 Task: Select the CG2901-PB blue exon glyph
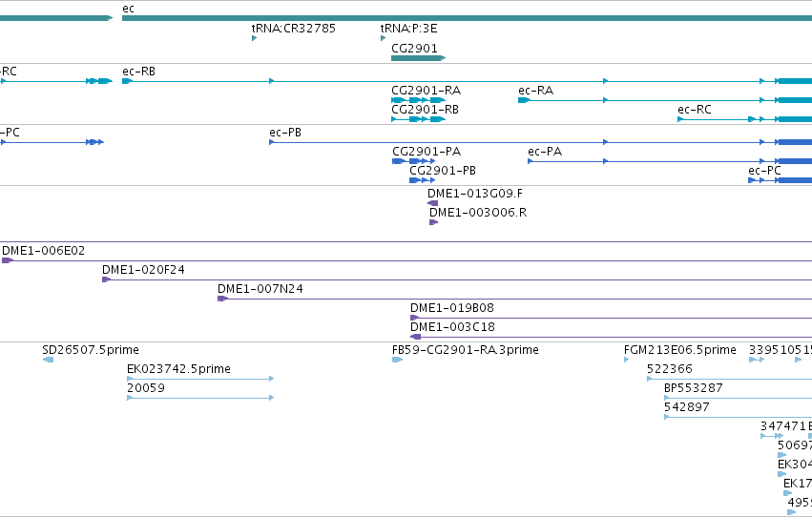click(422, 180)
